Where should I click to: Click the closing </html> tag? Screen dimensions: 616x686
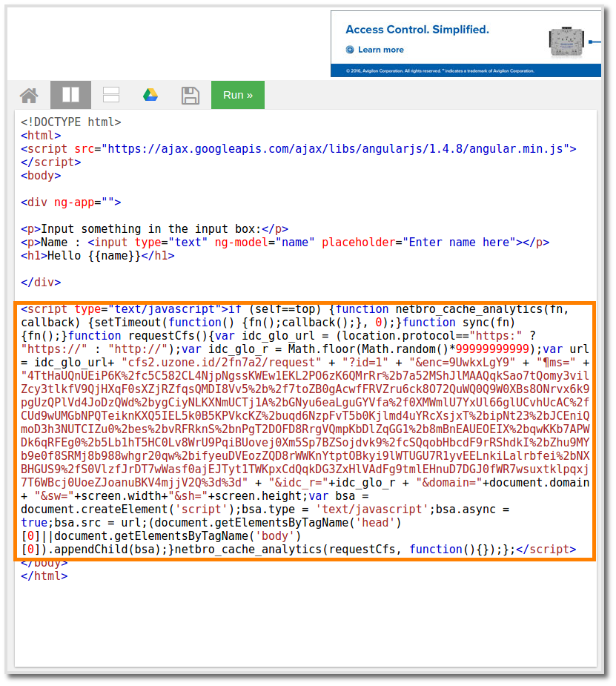point(44,575)
